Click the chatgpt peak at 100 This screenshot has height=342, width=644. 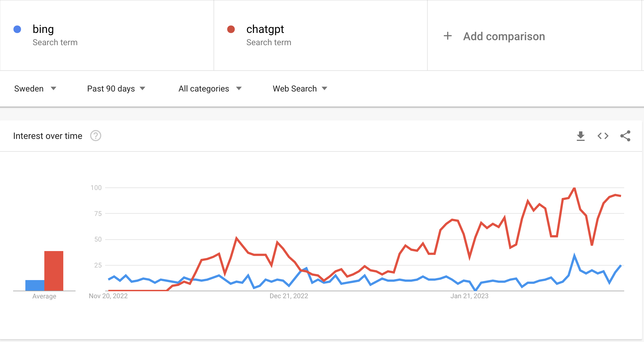574,188
